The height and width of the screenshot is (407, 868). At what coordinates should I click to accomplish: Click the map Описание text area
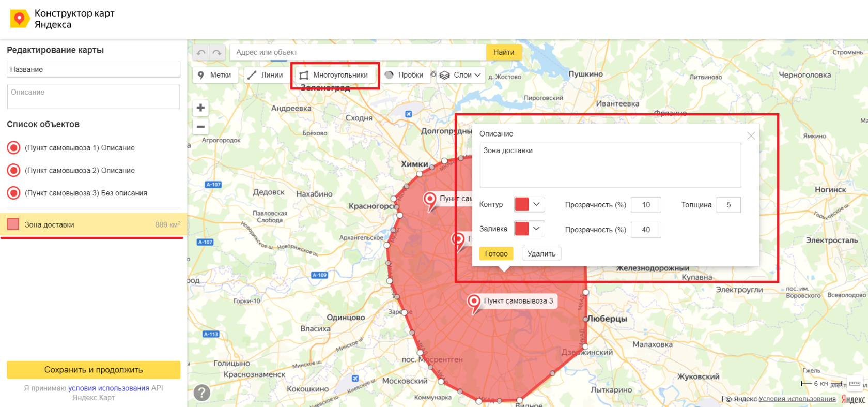click(94, 97)
